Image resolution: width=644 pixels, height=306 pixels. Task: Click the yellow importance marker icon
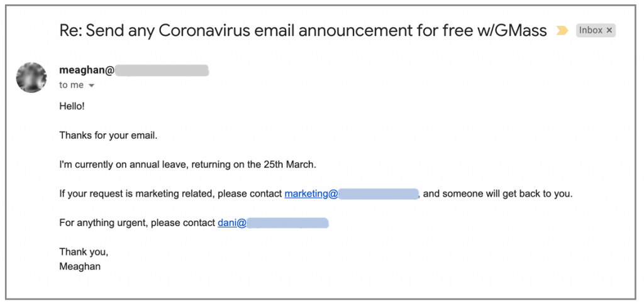pos(562,31)
